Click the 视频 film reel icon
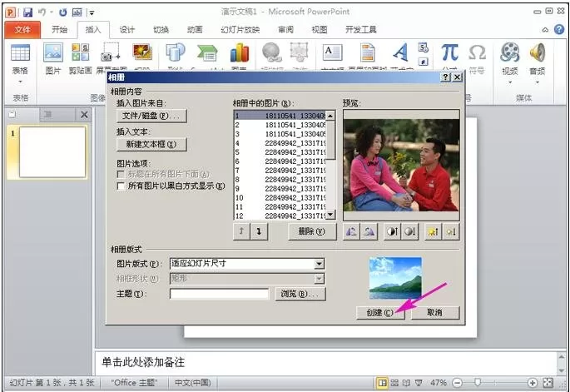 click(x=509, y=52)
